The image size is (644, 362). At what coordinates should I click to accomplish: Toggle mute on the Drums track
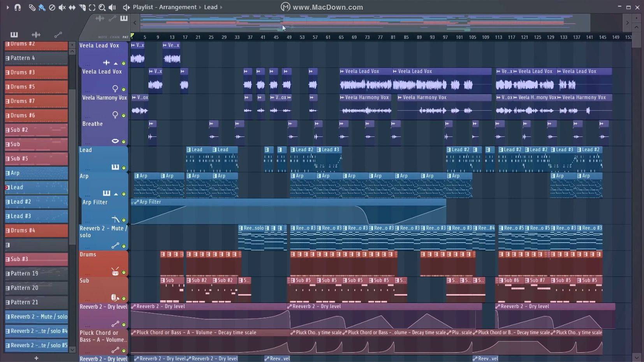tap(124, 271)
